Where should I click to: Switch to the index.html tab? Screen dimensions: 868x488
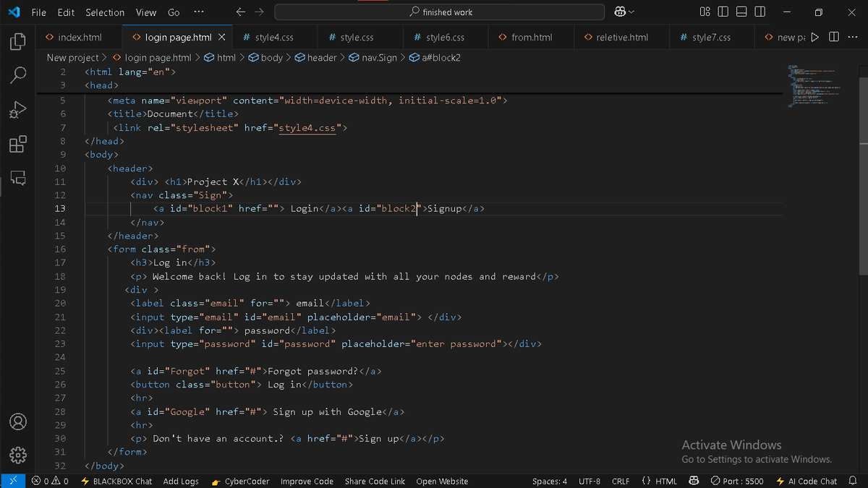coord(80,37)
